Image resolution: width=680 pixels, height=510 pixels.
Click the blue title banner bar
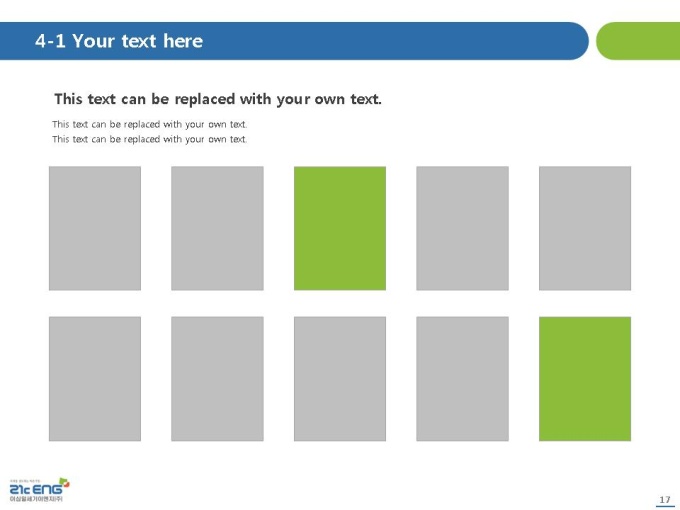[294, 41]
